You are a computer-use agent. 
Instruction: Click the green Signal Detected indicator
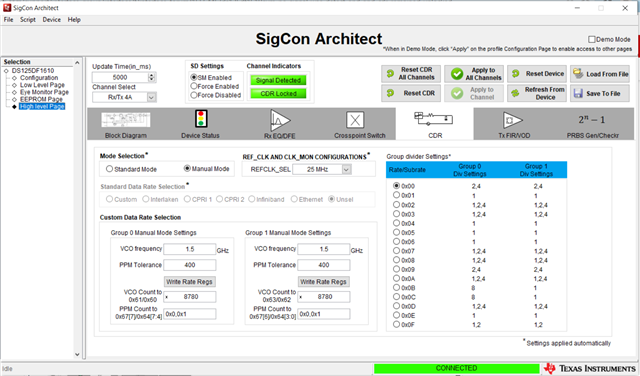[x=278, y=80]
